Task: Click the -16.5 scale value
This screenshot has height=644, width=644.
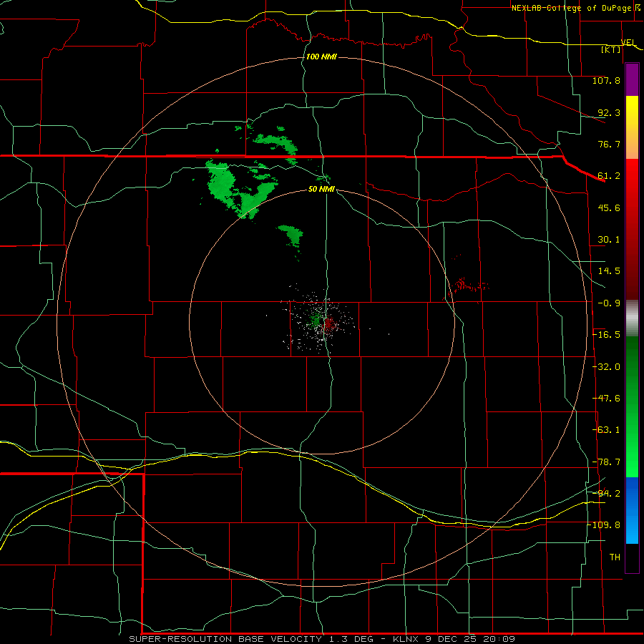Action: click(606, 335)
